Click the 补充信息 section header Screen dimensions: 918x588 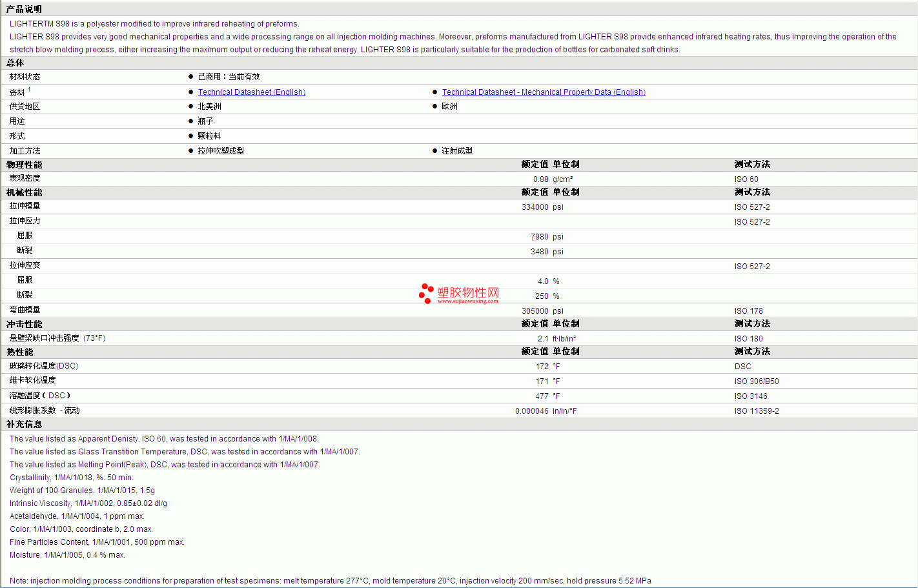(25, 424)
